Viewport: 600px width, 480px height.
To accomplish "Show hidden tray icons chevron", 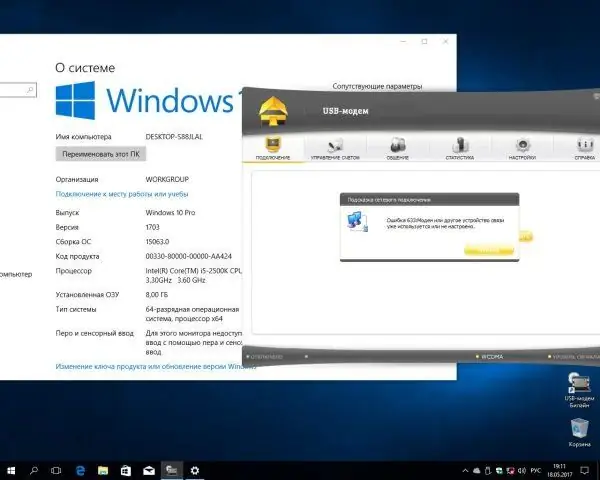I will tap(465, 470).
